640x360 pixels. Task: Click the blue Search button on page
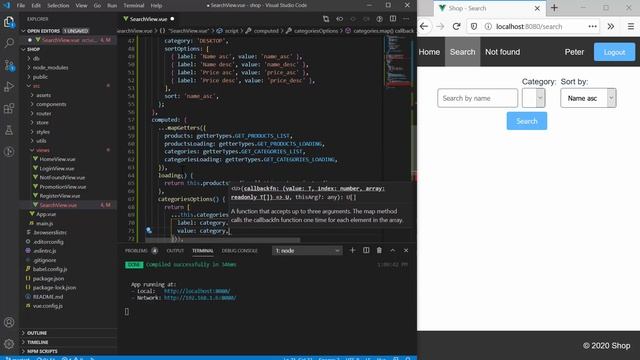(x=527, y=121)
